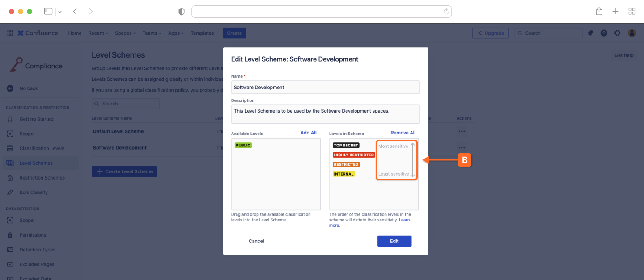Image resolution: width=644 pixels, height=280 pixels.
Task: Click the Confluence app switcher grid icon
Action: pyautogui.click(x=10, y=33)
